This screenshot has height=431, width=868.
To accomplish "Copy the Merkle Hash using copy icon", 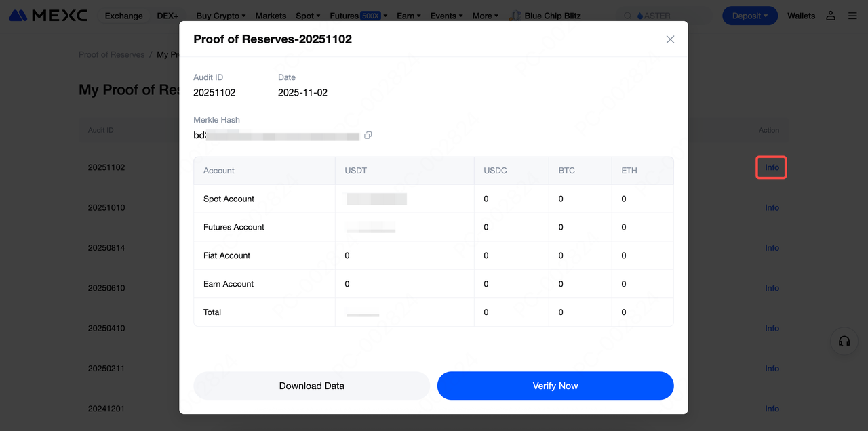I will click(x=368, y=136).
